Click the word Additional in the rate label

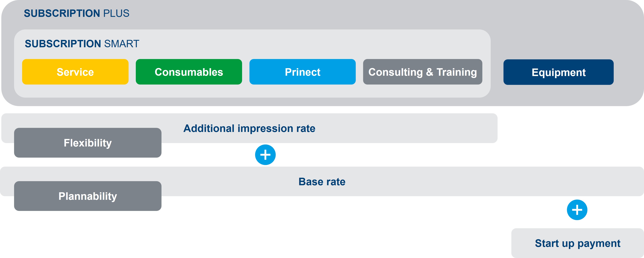coord(209,128)
